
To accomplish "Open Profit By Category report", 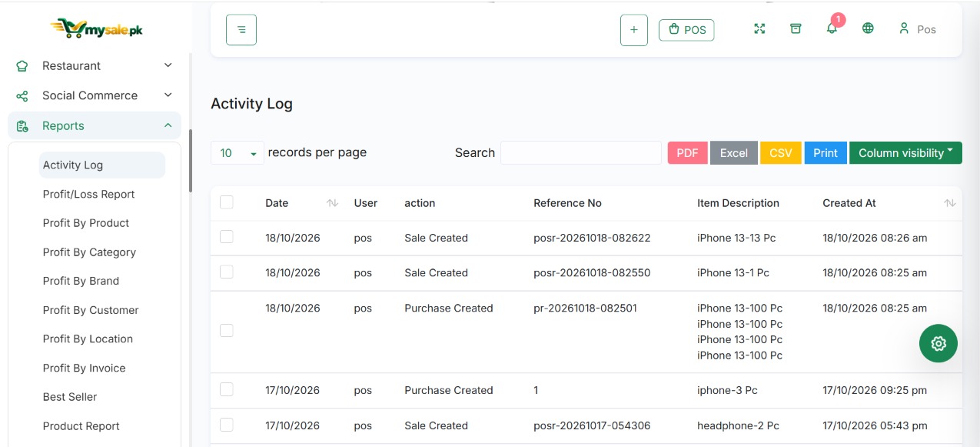I will (x=89, y=252).
